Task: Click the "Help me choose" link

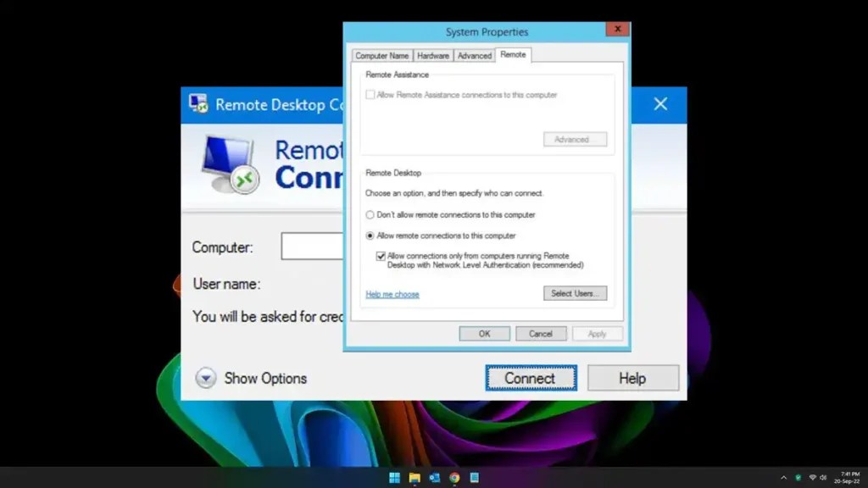Action: (392, 294)
